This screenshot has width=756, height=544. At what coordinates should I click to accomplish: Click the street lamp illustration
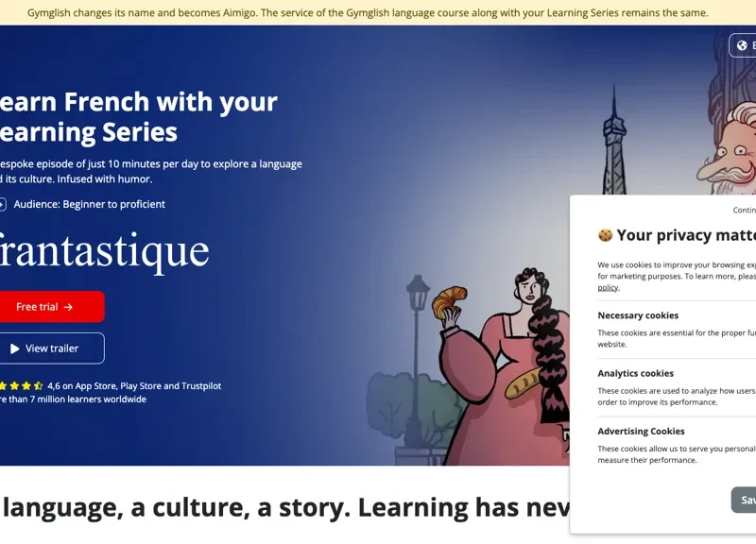point(417,312)
